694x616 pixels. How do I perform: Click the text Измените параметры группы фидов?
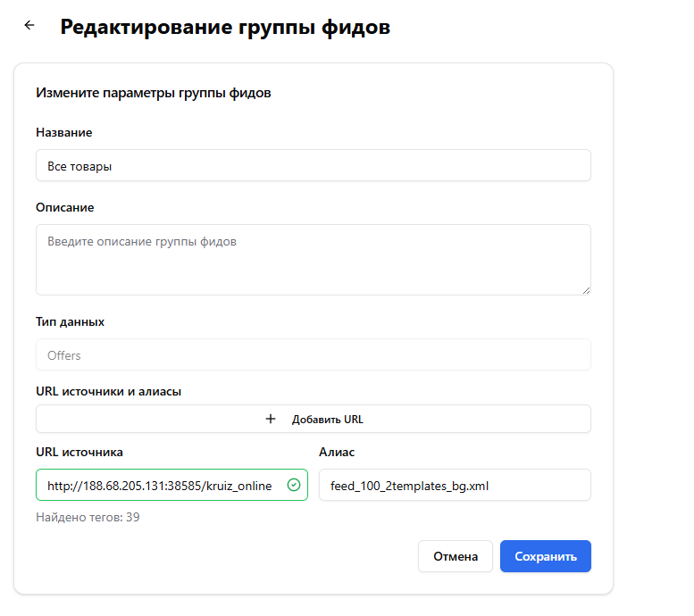(153, 93)
